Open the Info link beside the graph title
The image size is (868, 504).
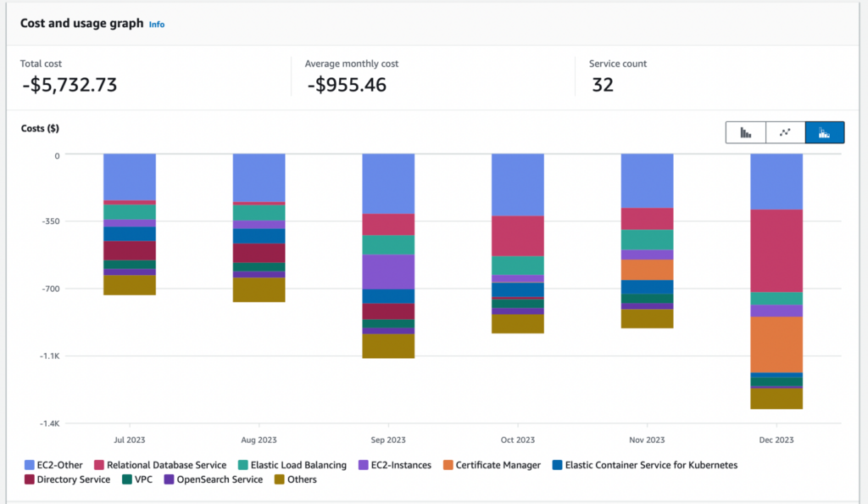tap(157, 25)
